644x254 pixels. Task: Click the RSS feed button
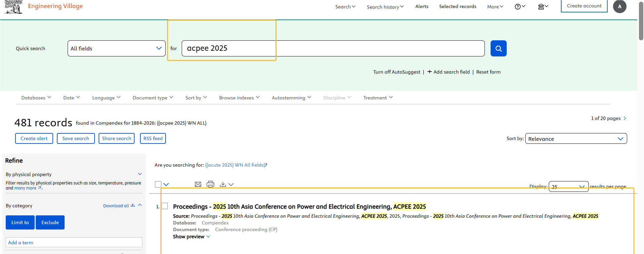[x=153, y=138]
